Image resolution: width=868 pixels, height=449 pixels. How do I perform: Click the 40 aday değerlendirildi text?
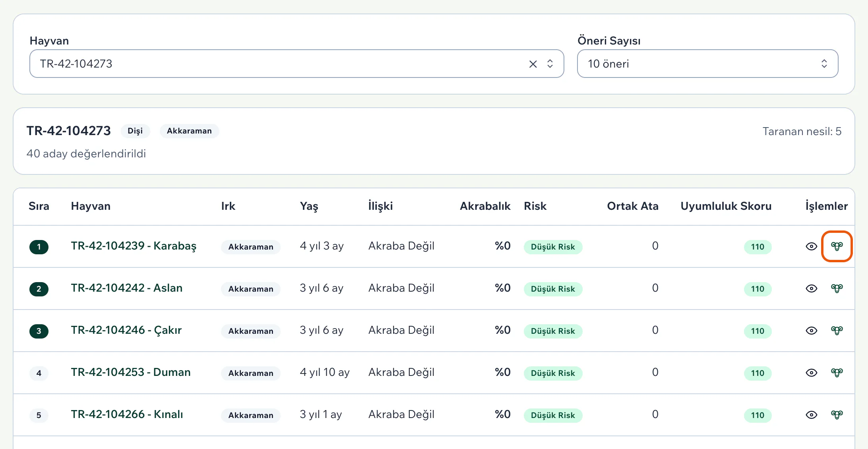(x=86, y=154)
